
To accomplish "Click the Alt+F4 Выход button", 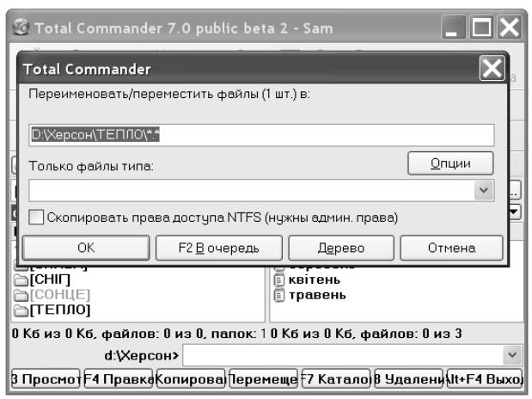I will coord(485,379).
